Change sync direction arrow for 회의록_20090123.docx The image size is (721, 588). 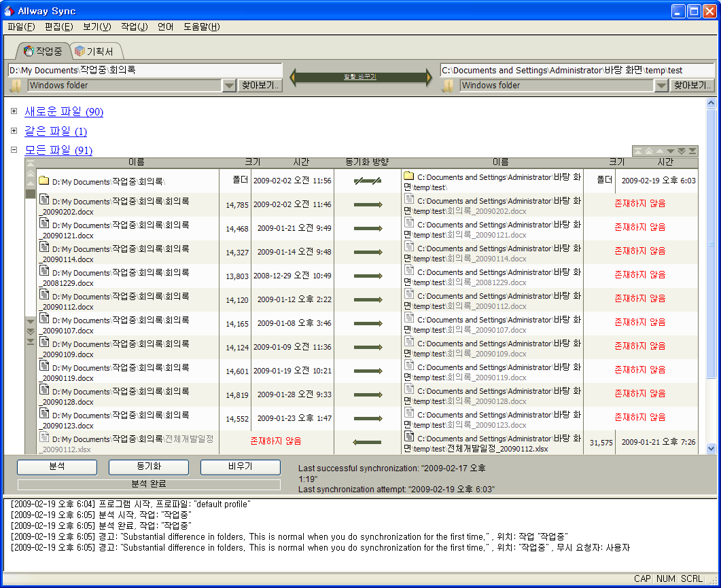coord(368,418)
